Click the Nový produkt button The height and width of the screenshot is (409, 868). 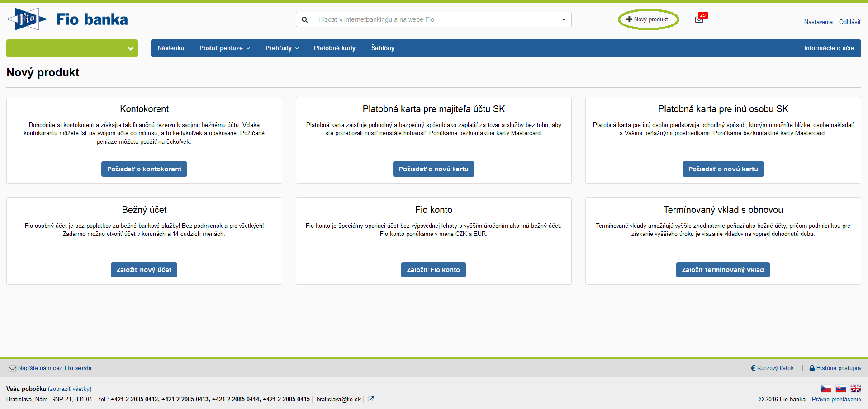tap(648, 19)
